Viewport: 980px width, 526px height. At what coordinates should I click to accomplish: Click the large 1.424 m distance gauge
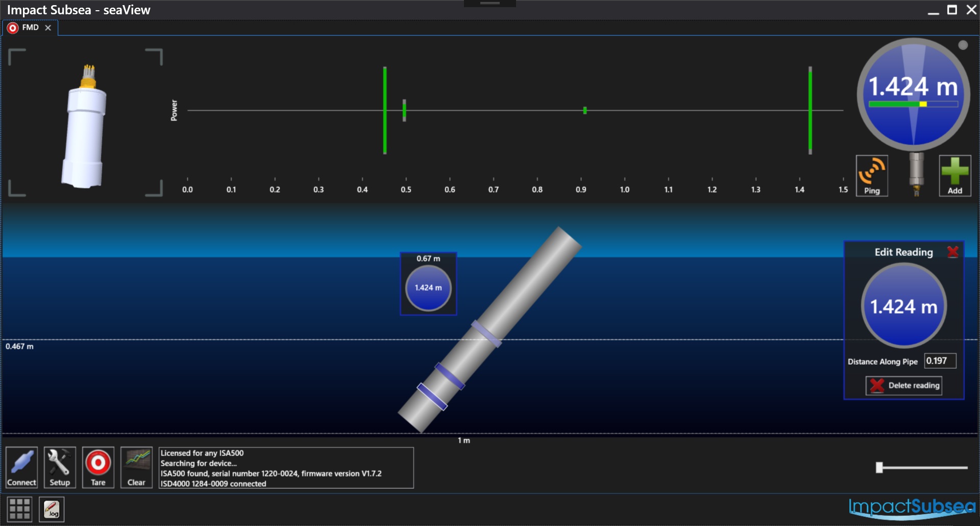913,94
